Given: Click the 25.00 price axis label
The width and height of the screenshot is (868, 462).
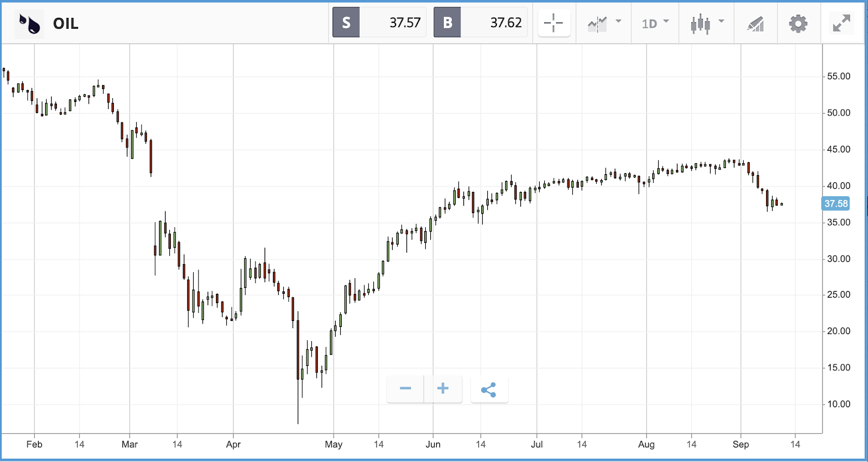Looking at the screenshot, I should pyautogui.click(x=839, y=294).
